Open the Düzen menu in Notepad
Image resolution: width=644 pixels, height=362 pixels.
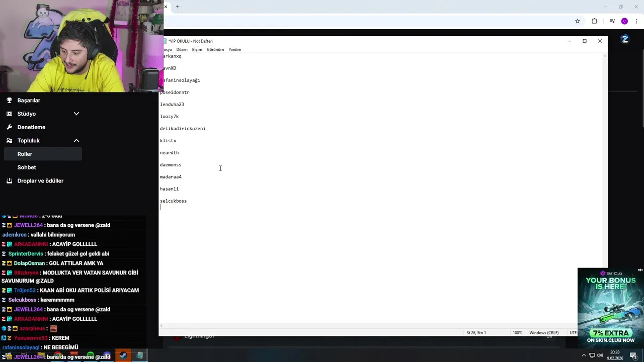(x=182, y=50)
